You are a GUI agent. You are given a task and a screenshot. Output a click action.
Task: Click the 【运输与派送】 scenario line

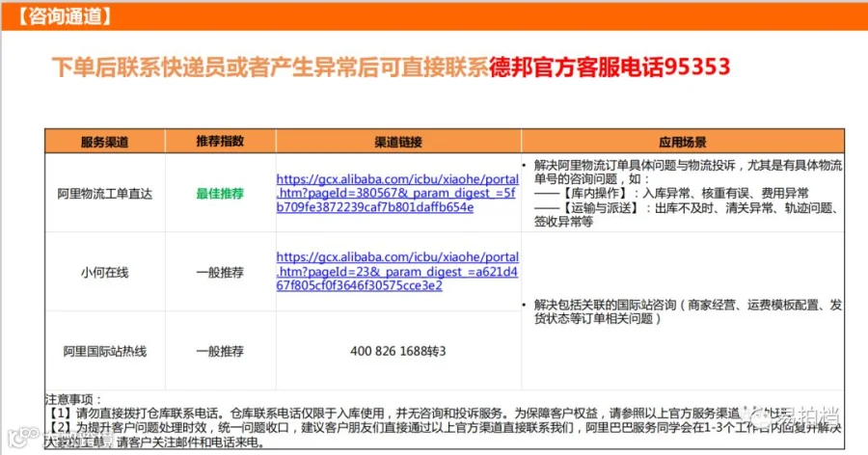(x=688, y=214)
